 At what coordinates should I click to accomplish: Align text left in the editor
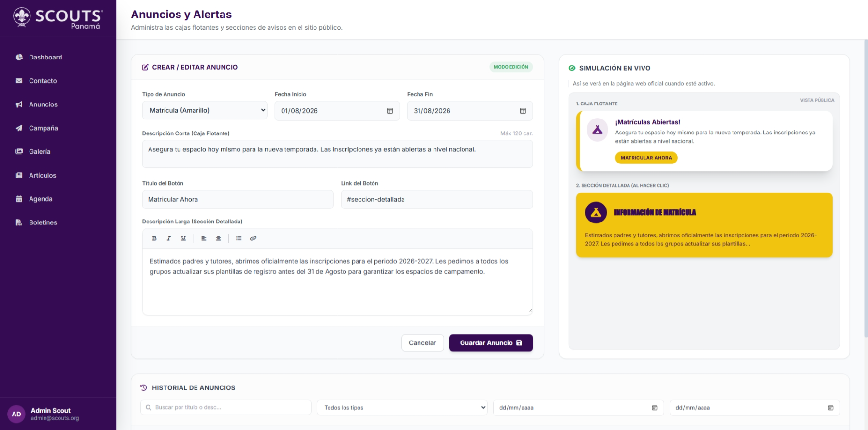click(x=204, y=238)
